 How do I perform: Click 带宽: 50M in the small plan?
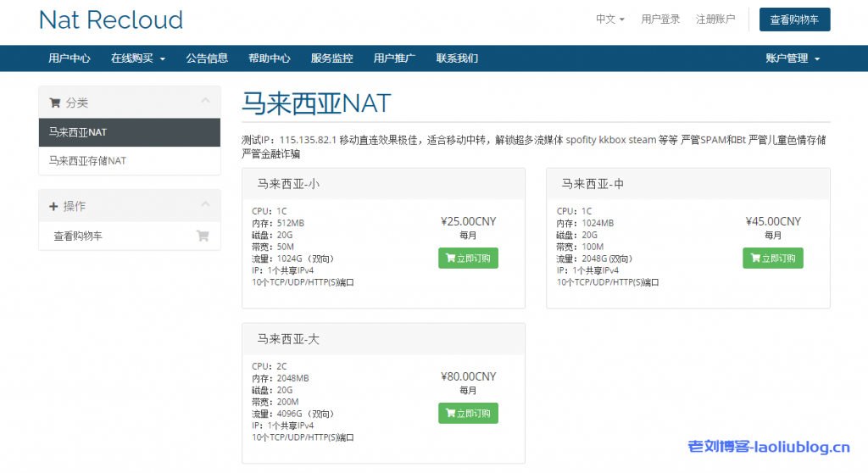[x=273, y=247]
